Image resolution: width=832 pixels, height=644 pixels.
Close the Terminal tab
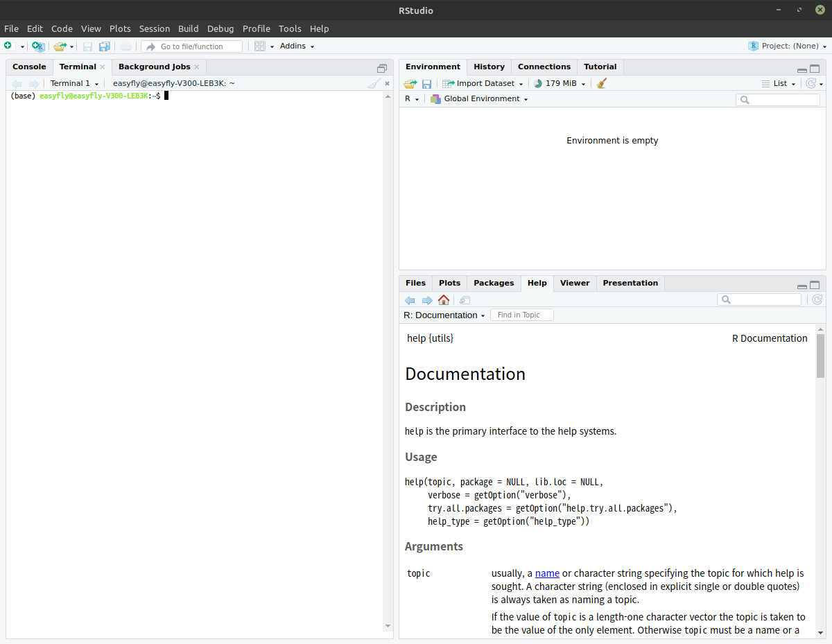coord(103,67)
